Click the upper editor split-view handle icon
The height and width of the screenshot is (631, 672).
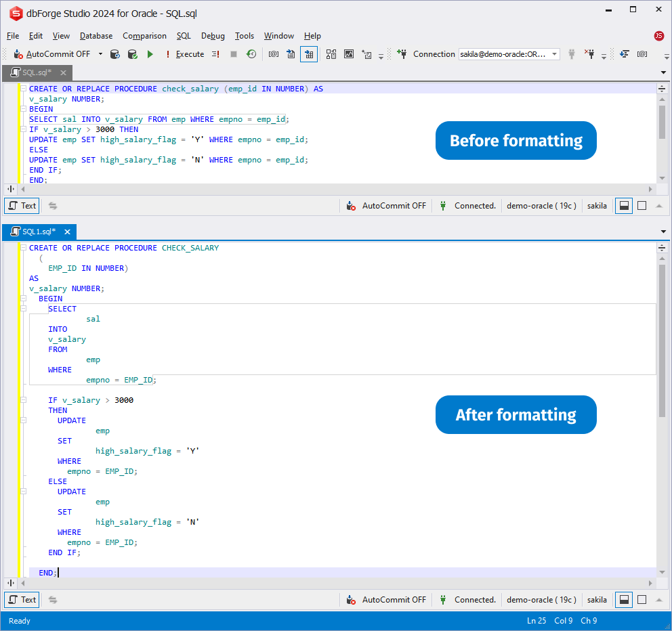(662, 89)
